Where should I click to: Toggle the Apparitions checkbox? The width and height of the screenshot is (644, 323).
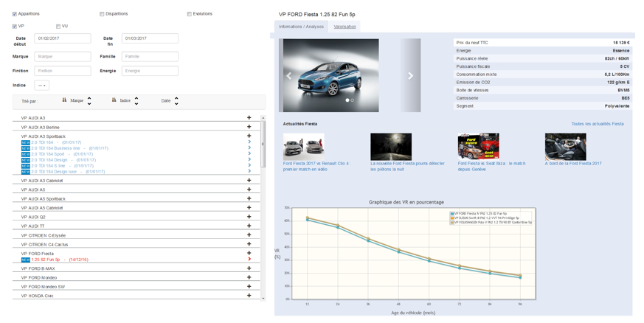[x=15, y=14]
